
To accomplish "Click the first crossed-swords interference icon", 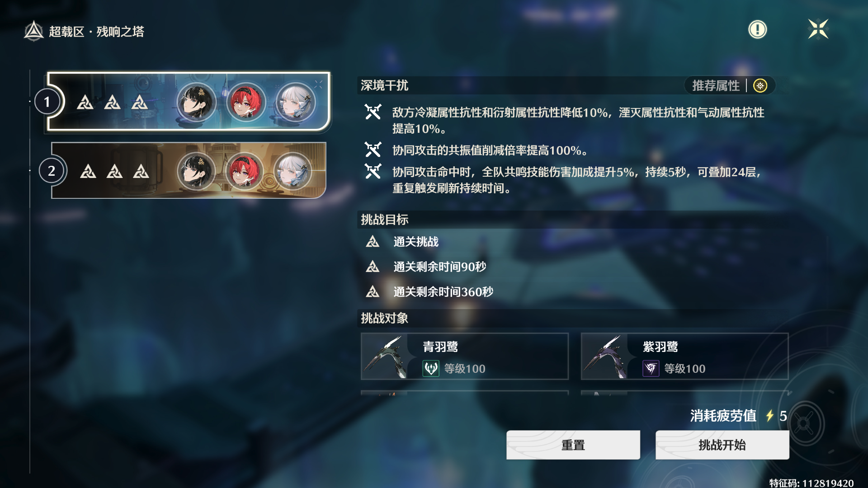I will coord(373,112).
